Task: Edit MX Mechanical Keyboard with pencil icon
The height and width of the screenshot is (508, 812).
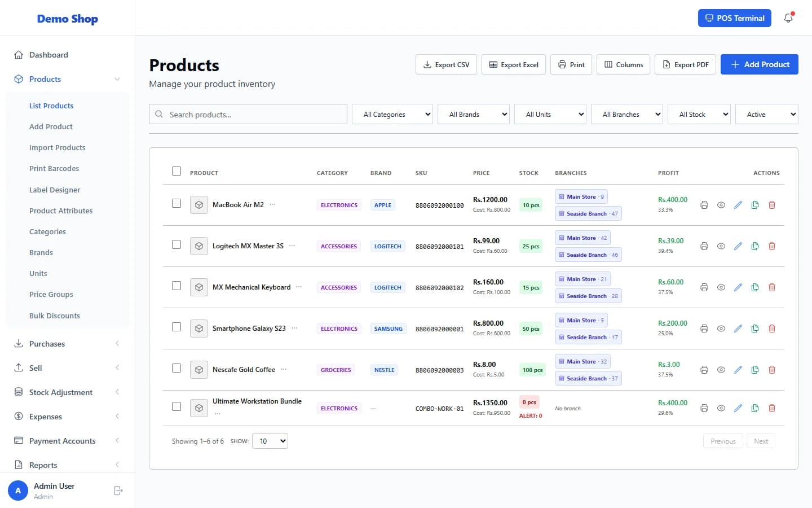Action: 738,287
